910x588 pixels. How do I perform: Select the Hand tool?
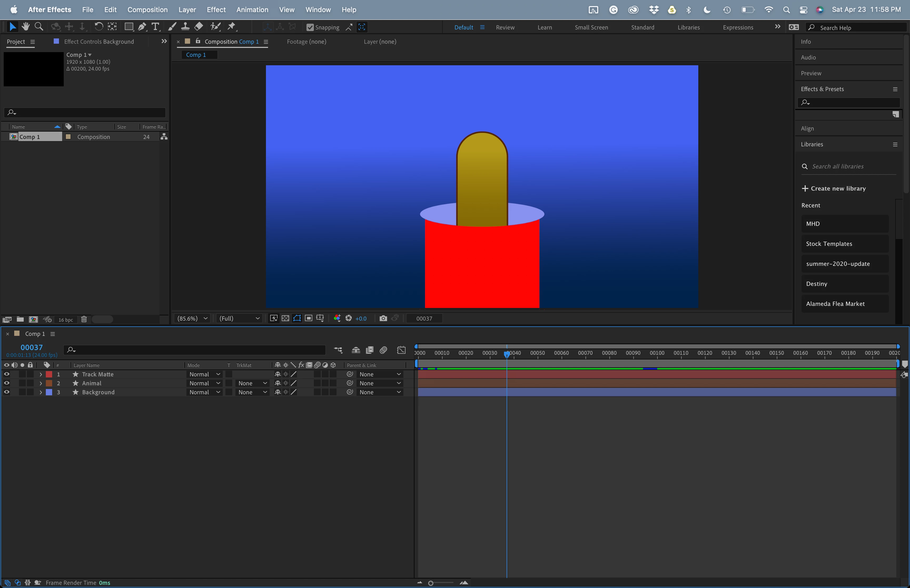tap(26, 27)
